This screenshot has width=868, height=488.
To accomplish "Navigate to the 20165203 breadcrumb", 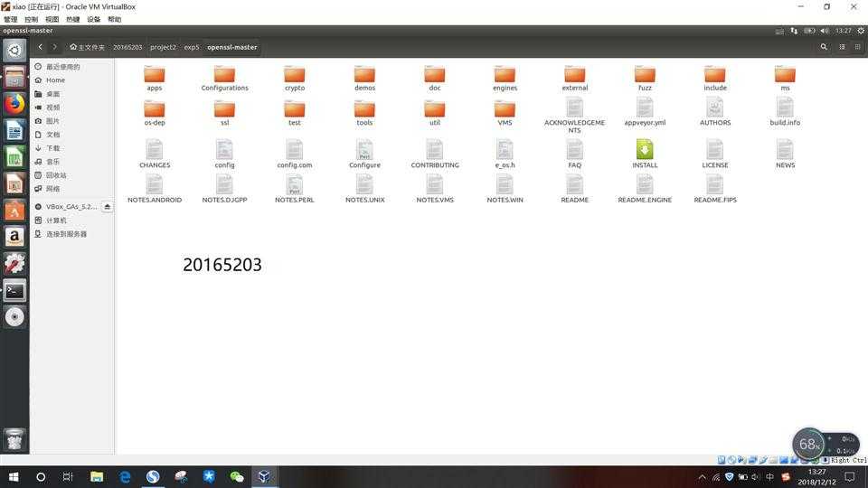I will pos(127,47).
